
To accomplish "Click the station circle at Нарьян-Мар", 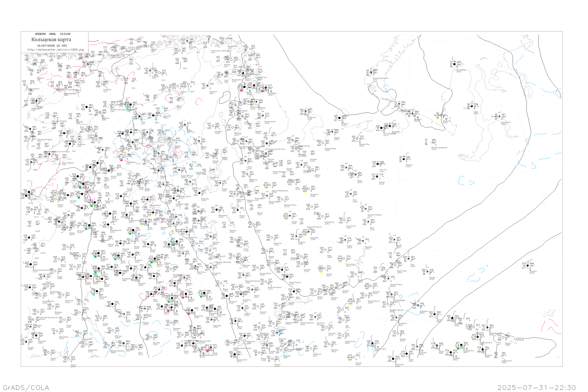I will (x=358, y=139).
